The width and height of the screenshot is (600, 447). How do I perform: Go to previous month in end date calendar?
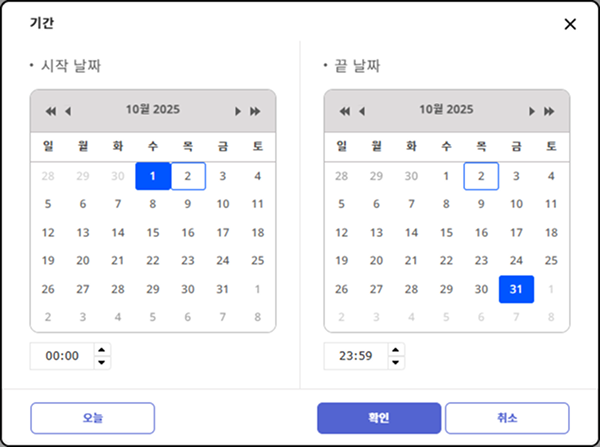coord(362,111)
